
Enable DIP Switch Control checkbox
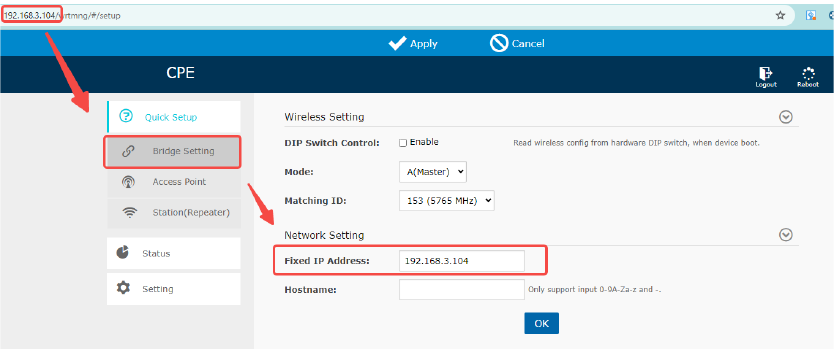pyautogui.click(x=403, y=143)
